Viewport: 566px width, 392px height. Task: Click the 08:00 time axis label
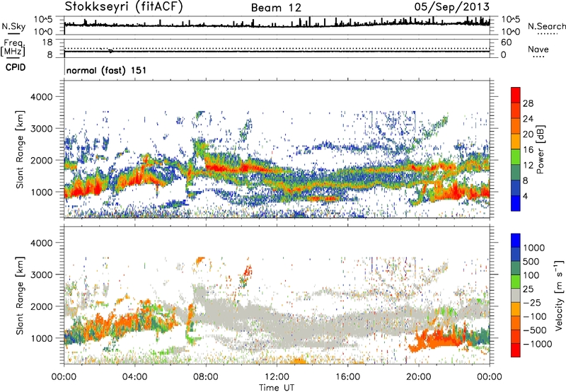tap(206, 377)
